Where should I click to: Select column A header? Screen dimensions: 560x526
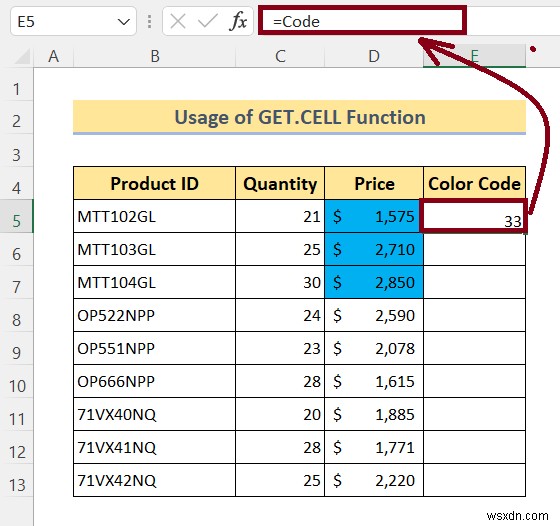tap(54, 56)
